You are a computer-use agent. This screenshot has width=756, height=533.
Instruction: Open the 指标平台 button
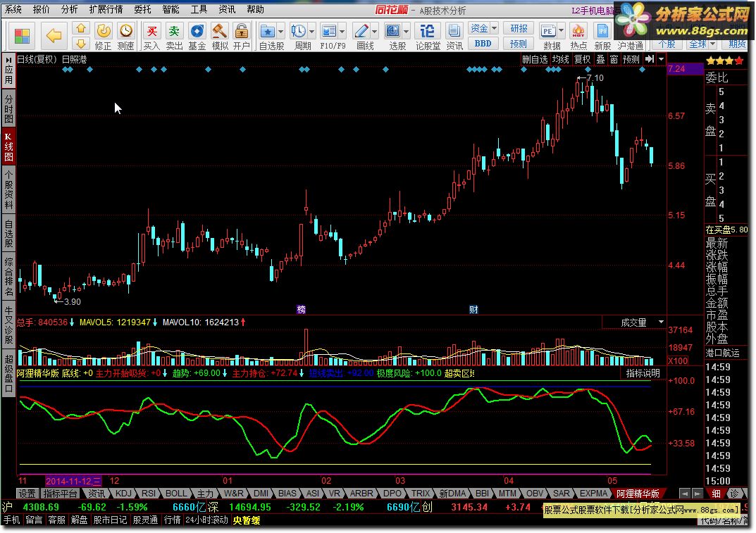[x=60, y=494]
